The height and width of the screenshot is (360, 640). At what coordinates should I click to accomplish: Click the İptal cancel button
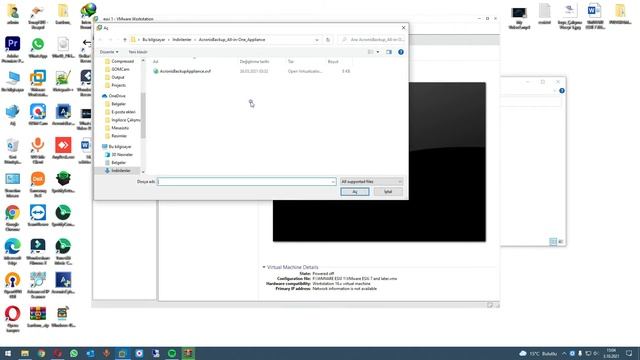pos(388,191)
